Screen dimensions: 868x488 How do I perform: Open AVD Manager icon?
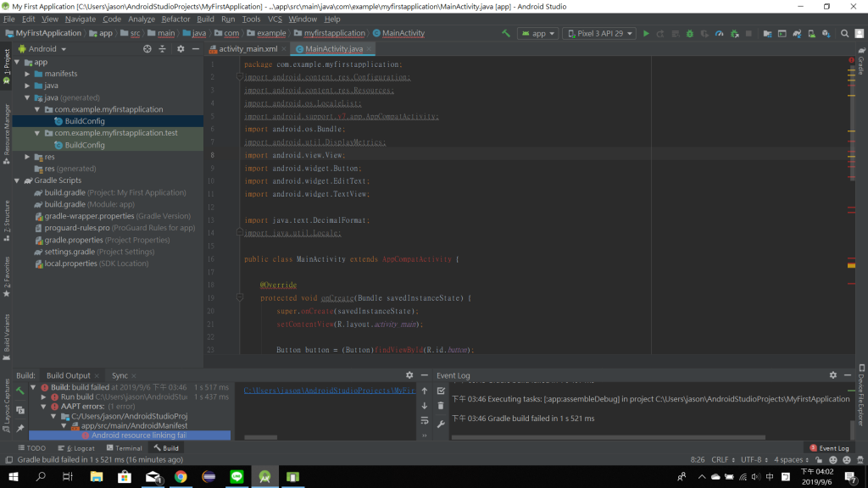(x=811, y=33)
